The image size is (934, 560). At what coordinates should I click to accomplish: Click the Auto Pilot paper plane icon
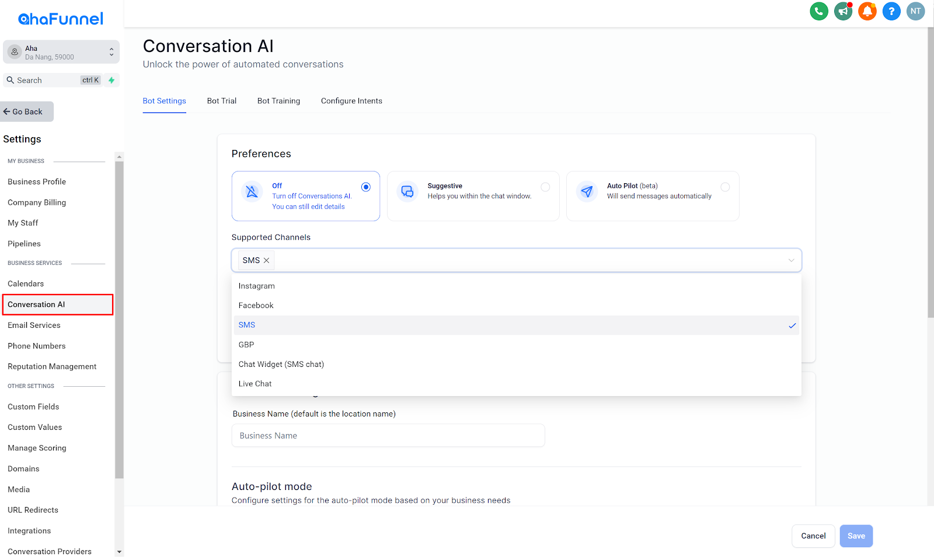coord(587,191)
